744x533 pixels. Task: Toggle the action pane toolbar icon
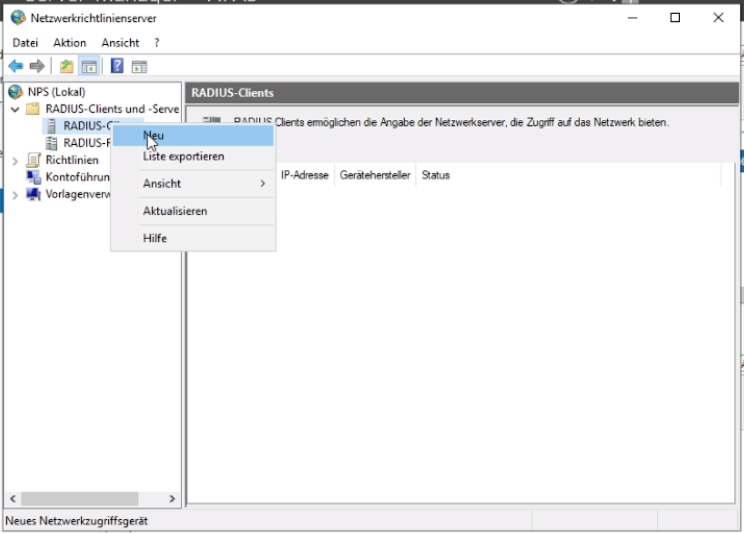point(139,66)
